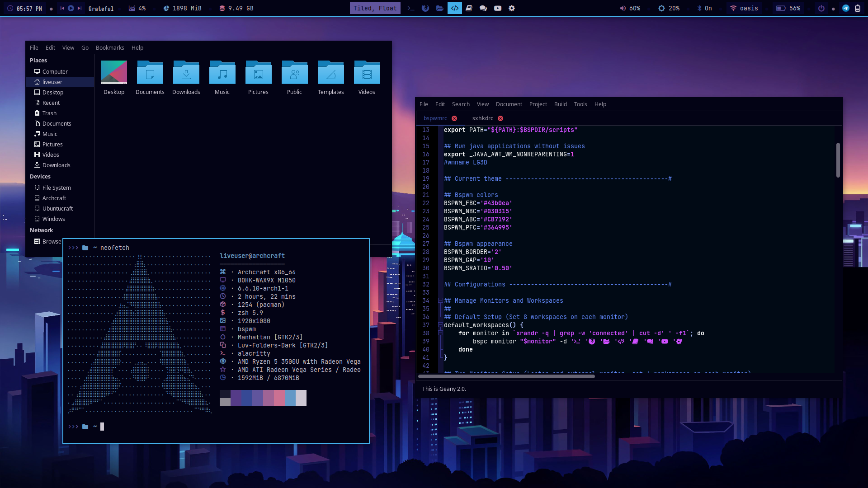This screenshot has width=868, height=488.
Task: Toggle Bluetooth On indicator
Action: [704, 8]
